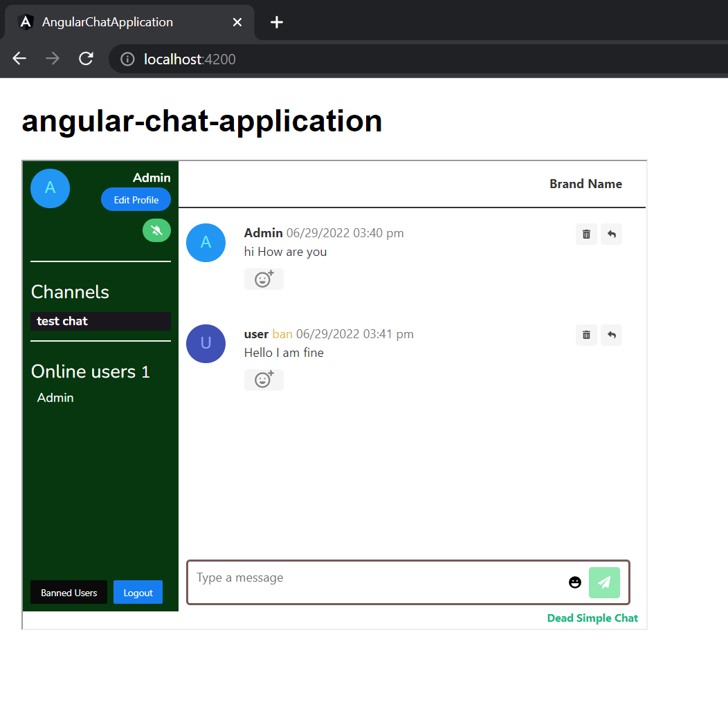Open the Edit Profile dialog
The height and width of the screenshot is (702, 728).
click(136, 199)
